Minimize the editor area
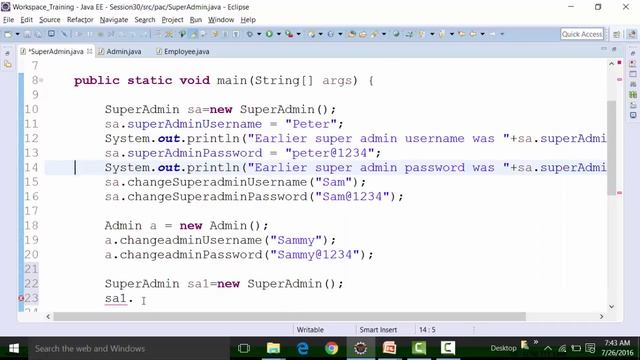The height and width of the screenshot is (360, 640). point(604,49)
